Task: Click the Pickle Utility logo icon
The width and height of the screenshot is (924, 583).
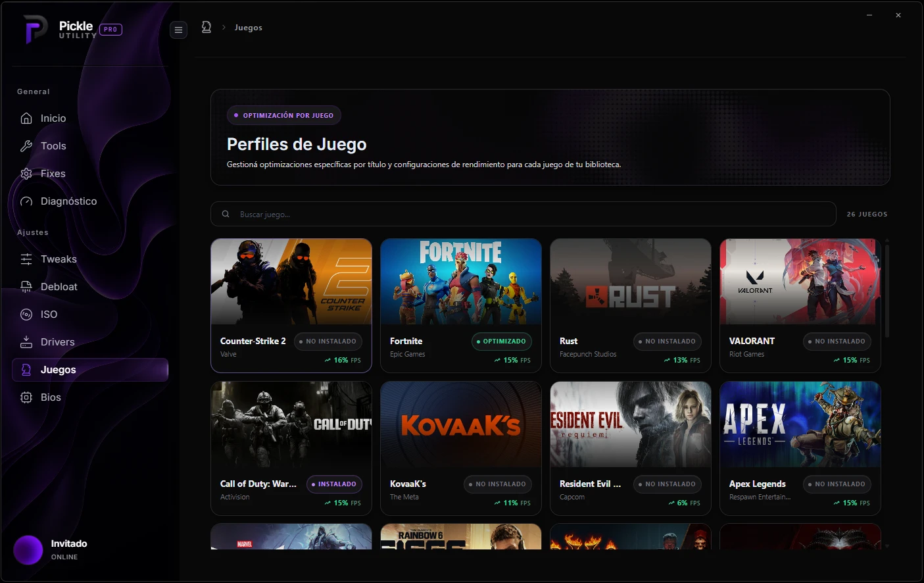Action: click(x=35, y=30)
